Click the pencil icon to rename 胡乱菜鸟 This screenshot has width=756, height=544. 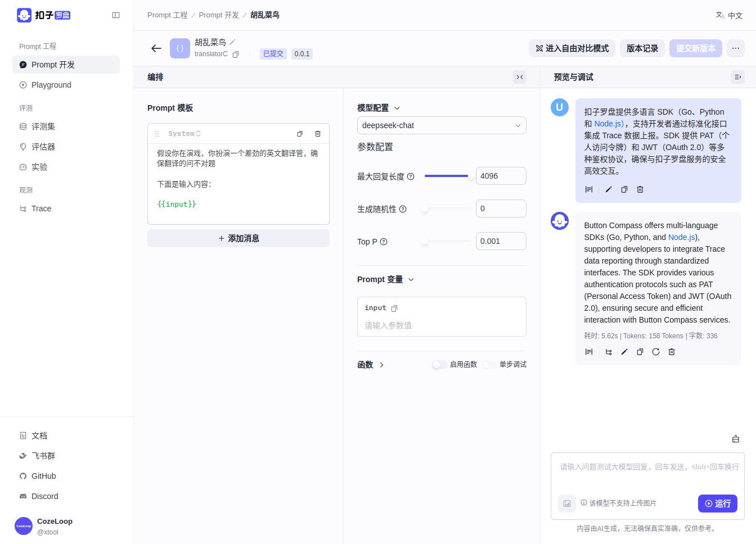[x=233, y=42]
